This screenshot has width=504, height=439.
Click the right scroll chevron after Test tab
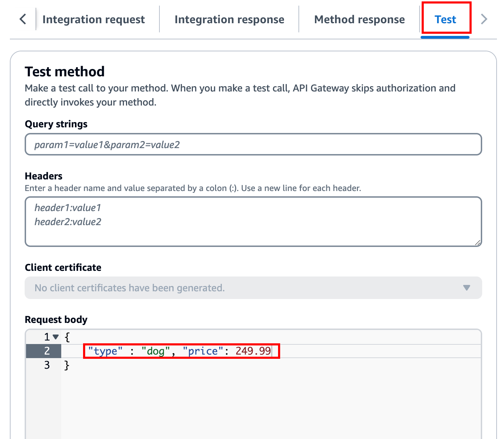click(x=484, y=19)
